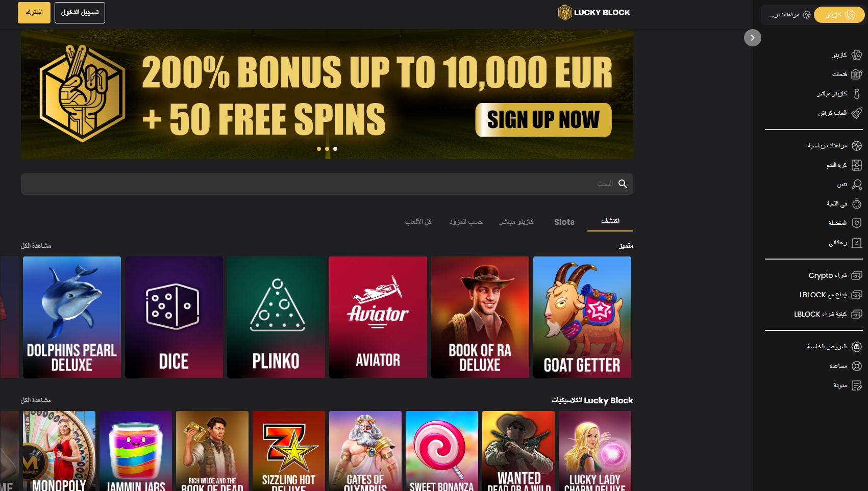Switch to the sports betting toggle at top

click(x=790, y=15)
